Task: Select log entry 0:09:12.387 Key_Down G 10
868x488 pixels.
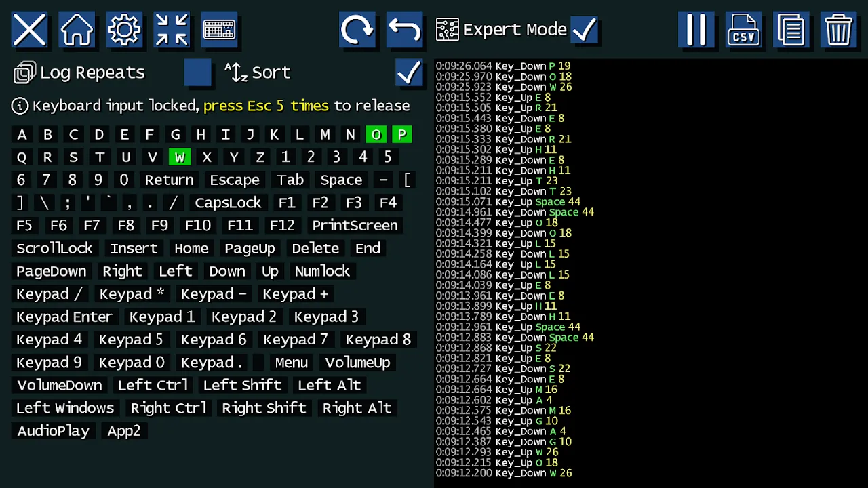Action: pos(503,441)
